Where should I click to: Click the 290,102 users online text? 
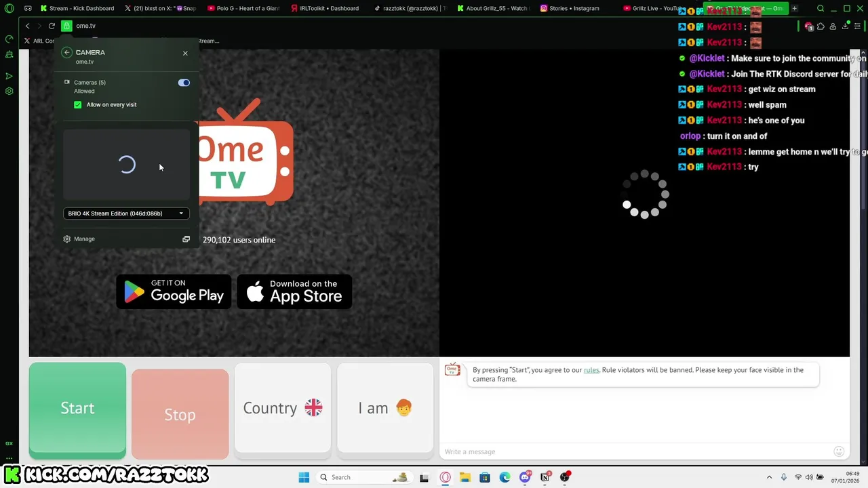tap(239, 240)
